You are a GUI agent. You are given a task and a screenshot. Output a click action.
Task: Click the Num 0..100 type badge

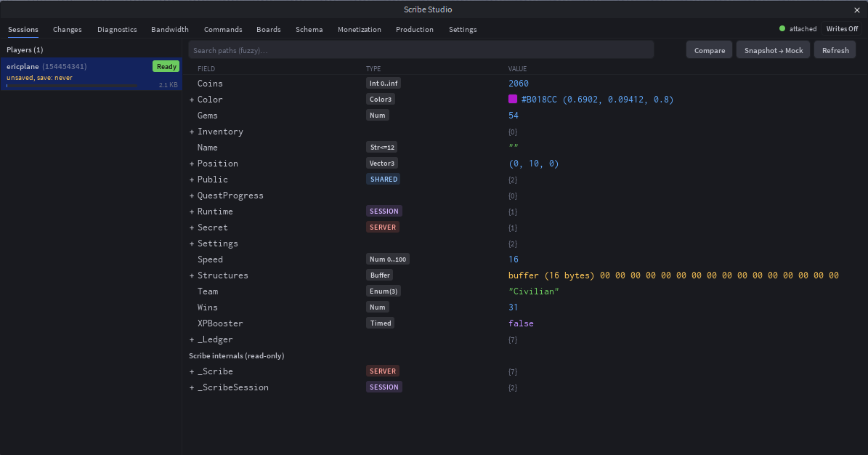point(387,259)
